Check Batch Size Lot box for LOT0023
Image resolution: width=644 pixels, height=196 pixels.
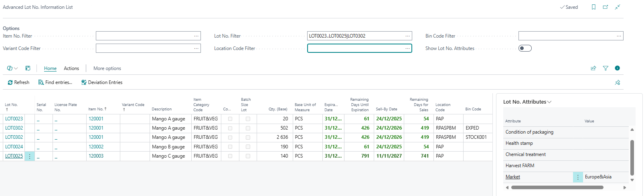coord(248,119)
